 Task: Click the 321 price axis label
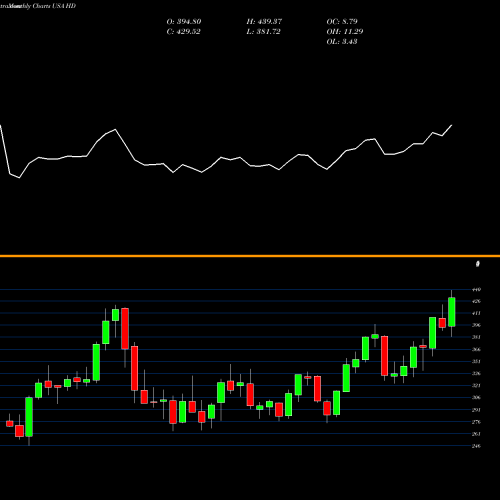click(476, 386)
